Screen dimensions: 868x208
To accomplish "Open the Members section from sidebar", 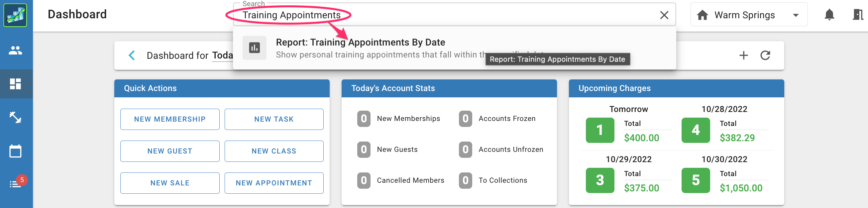I will (16, 50).
